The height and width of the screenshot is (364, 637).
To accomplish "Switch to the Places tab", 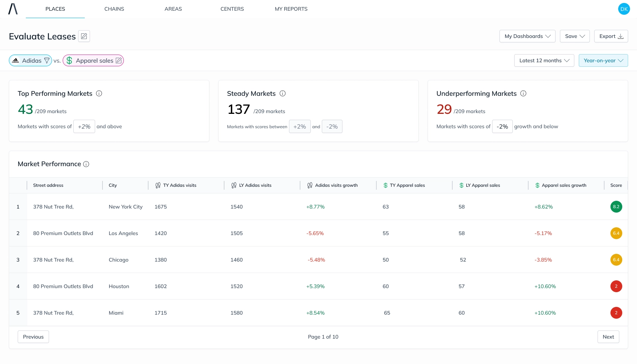I will pyautogui.click(x=55, y=9).
